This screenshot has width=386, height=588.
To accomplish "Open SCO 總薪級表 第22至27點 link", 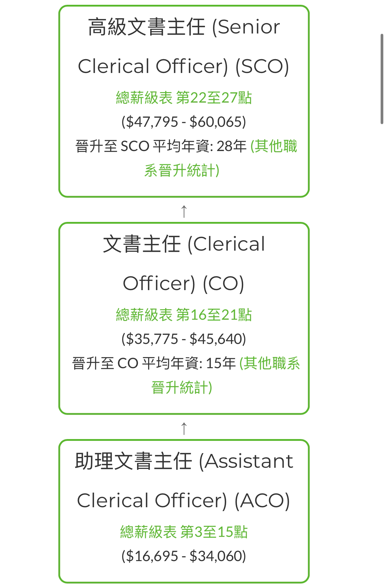I will coord(184,98).
